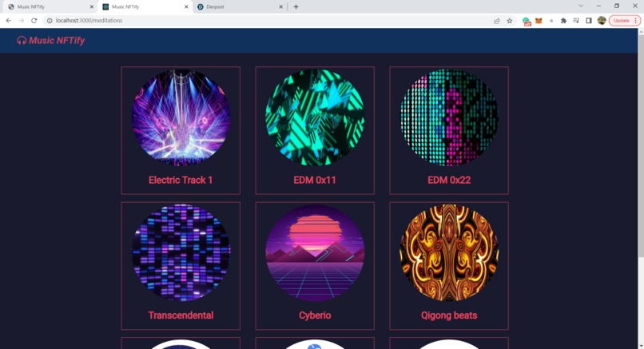Open the Chrome profile avatar
The height and width of the screenshot is (349, 644).
[602, 21]
